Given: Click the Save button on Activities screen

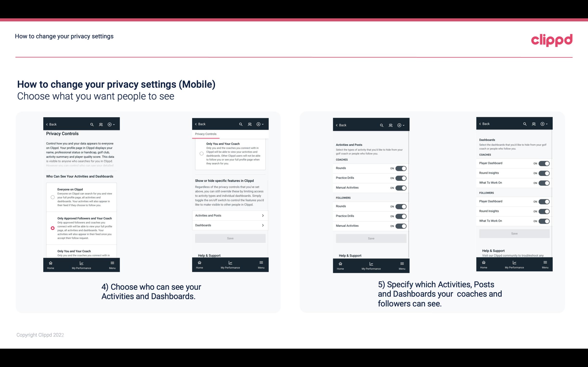Looking at the screenshot, I should (370, 238).
